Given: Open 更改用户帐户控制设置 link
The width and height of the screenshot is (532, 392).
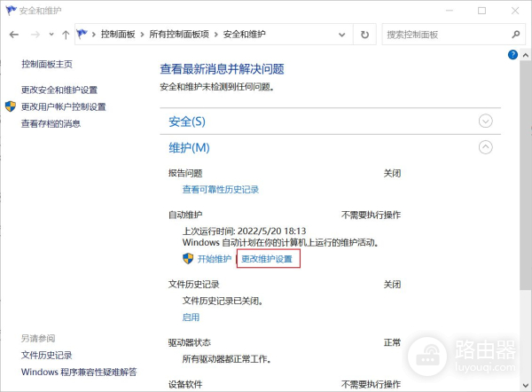Looking at the screenshot, I should click(x=64, y=107).
